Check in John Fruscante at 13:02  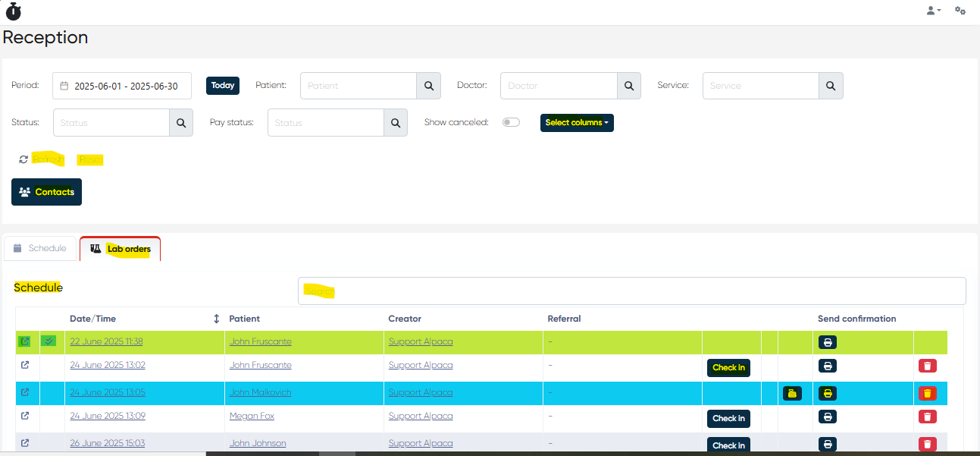728,368
